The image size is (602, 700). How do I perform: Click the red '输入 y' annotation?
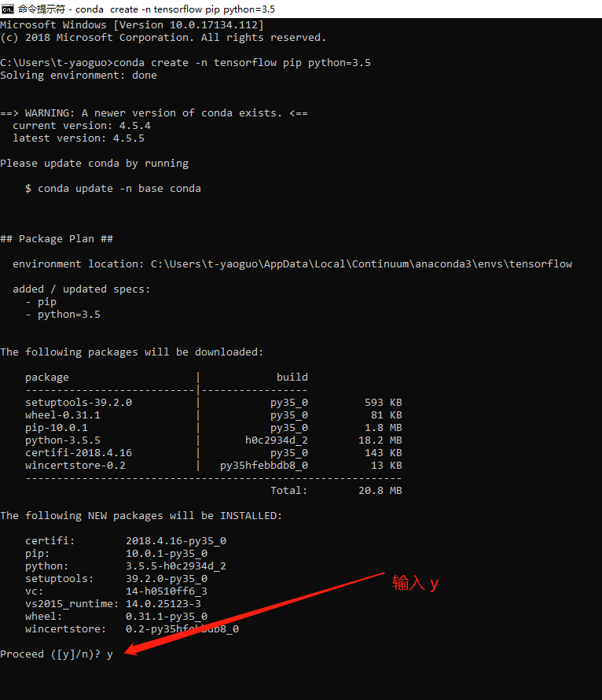[415, 583]
